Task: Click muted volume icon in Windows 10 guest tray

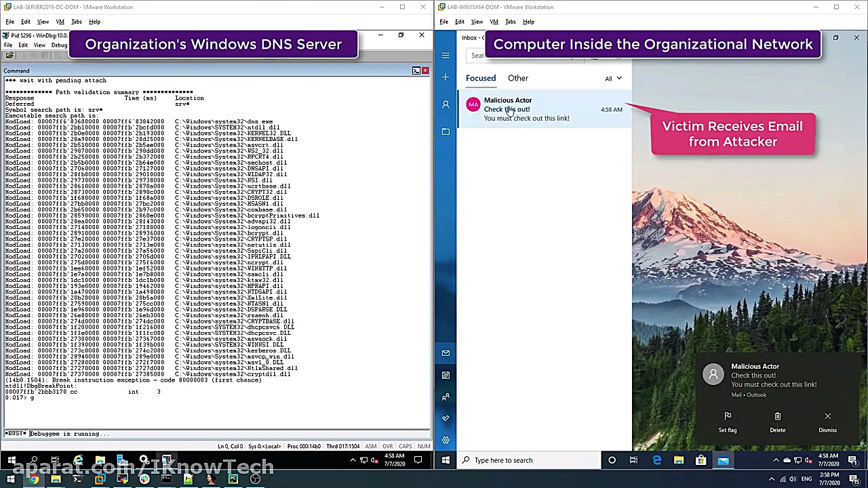Action: click(x=807, y=460)
